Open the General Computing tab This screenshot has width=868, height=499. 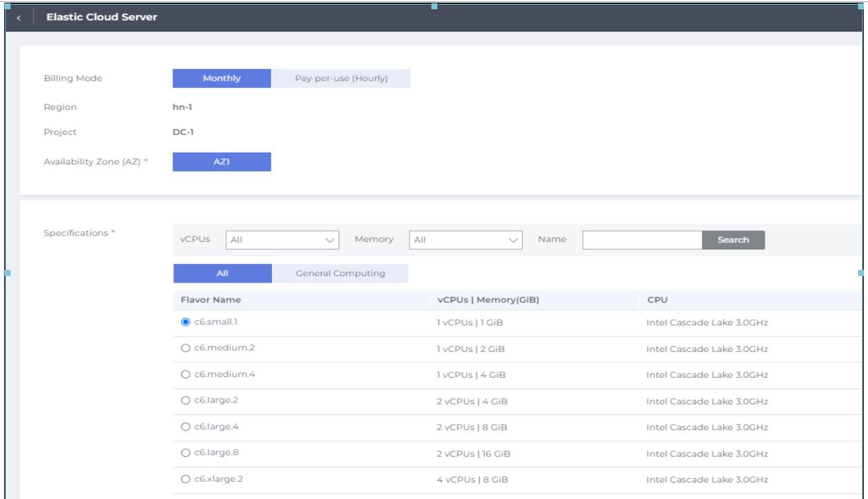click(x=340, y=274)
